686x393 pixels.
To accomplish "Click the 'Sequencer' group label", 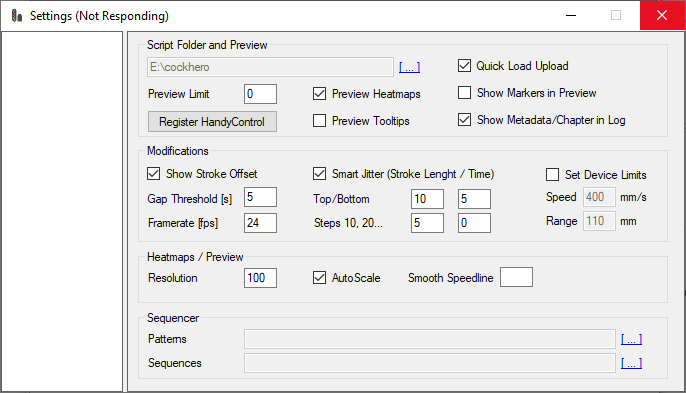I will click(x=173, y=318).
